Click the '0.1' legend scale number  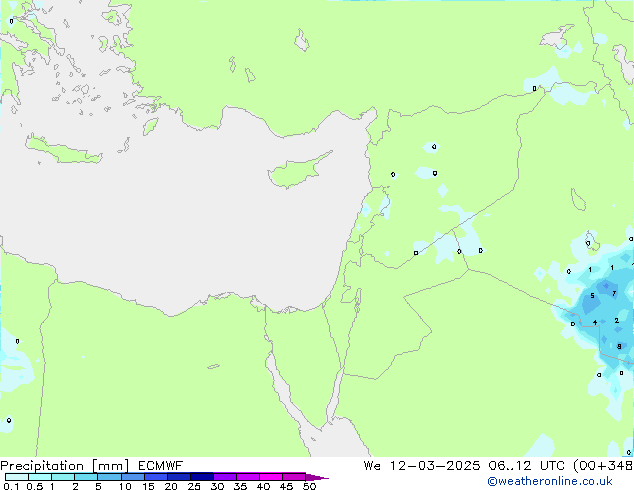point(11,486)
